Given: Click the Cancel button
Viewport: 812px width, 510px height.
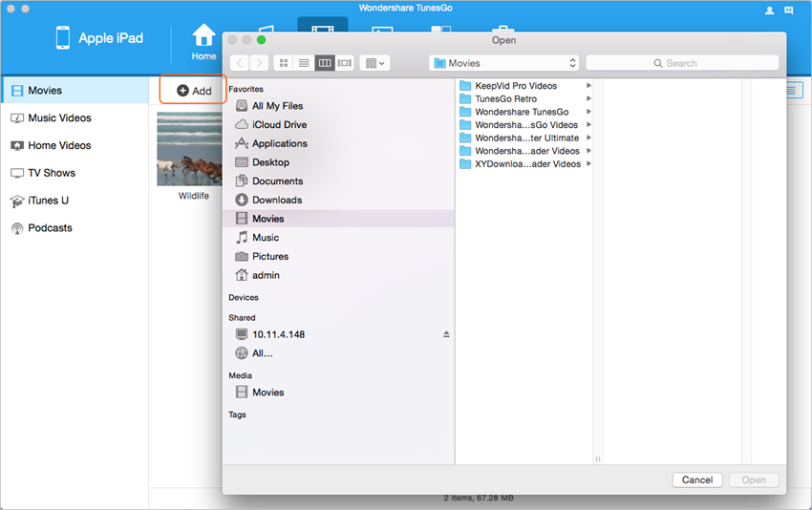Looking at the screenshot, I should point(697,479).
